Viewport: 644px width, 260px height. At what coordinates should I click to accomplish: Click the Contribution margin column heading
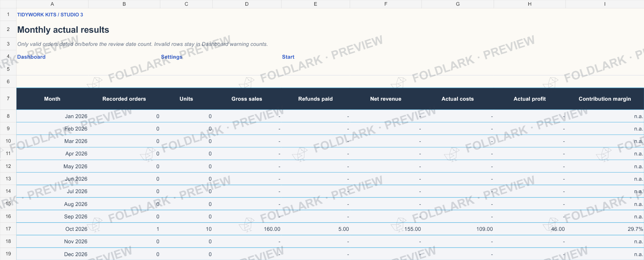605,99
